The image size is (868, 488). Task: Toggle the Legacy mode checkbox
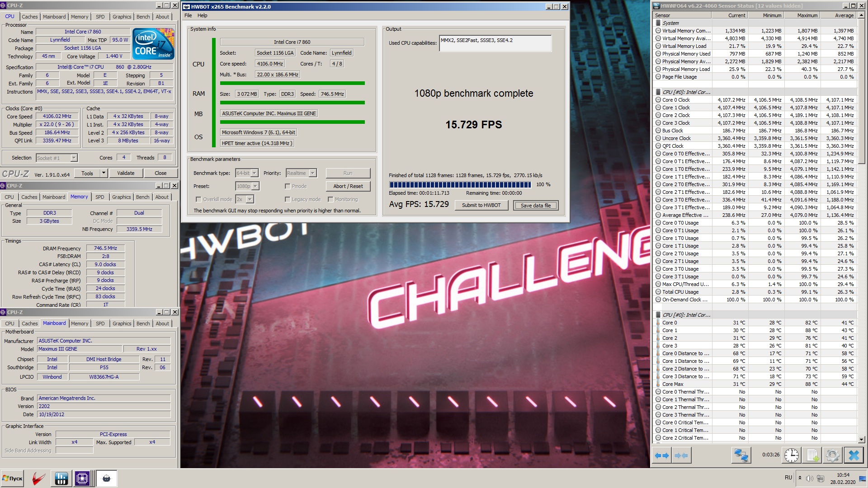click(x=288, y=199)
